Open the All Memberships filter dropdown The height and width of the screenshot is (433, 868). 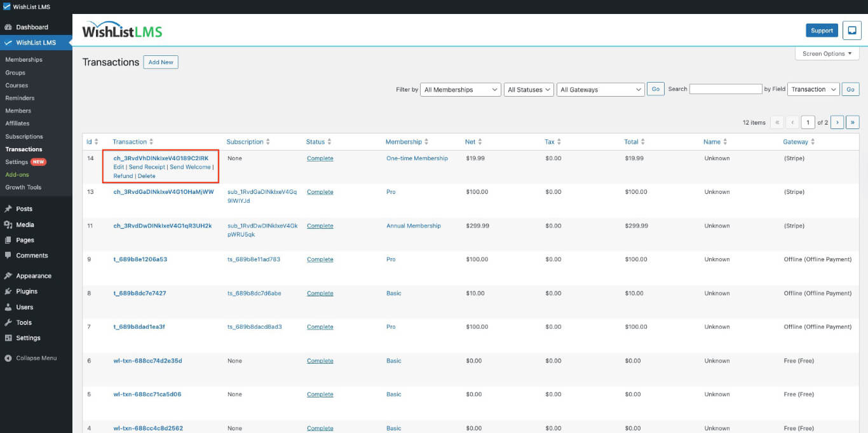point(460,89)
